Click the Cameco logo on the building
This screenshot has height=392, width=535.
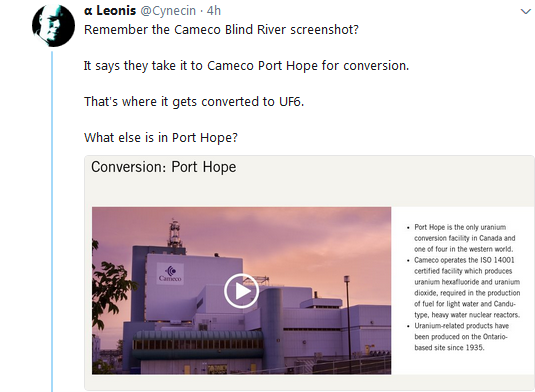pyautogui.click(x=170, y=273)
